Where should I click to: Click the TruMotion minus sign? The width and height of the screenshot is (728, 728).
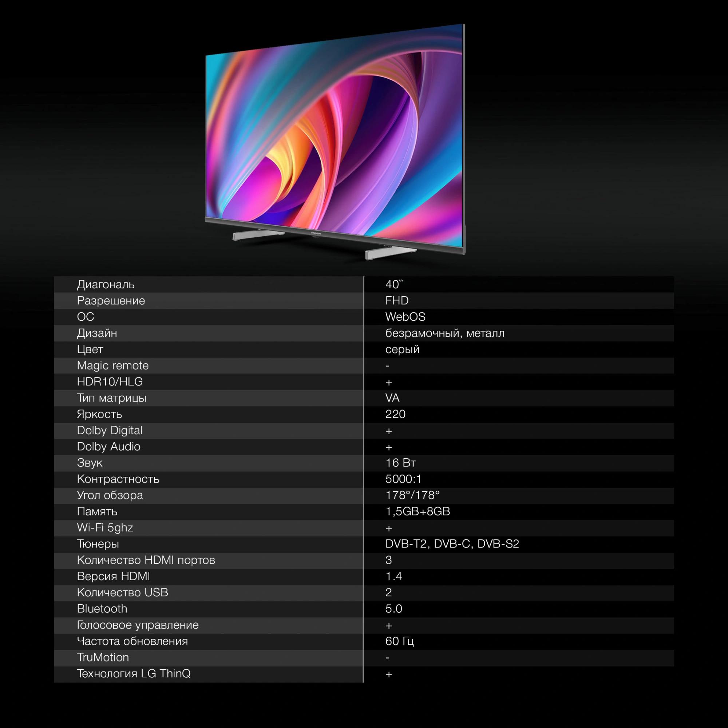tap(388, 658)
